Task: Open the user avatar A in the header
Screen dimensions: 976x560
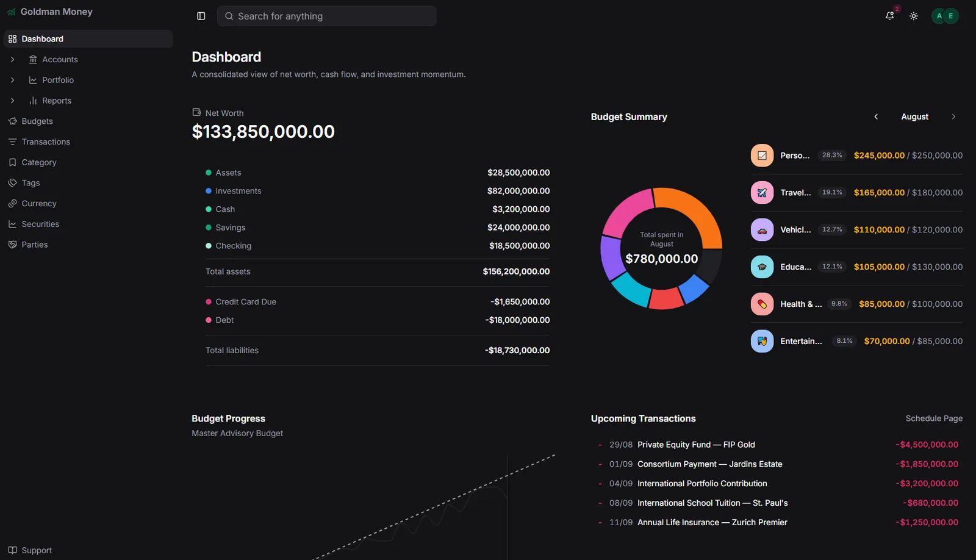Action: 939,16
